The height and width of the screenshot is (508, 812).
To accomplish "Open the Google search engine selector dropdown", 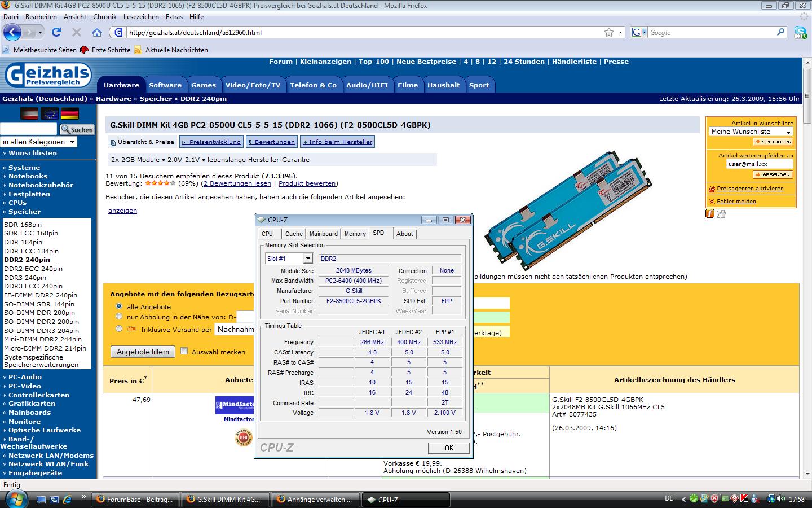I will click(x=639, y=32).
